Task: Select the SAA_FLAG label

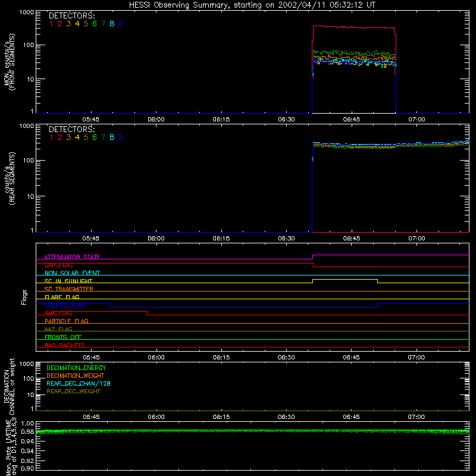Action: [x=58, y=314]
